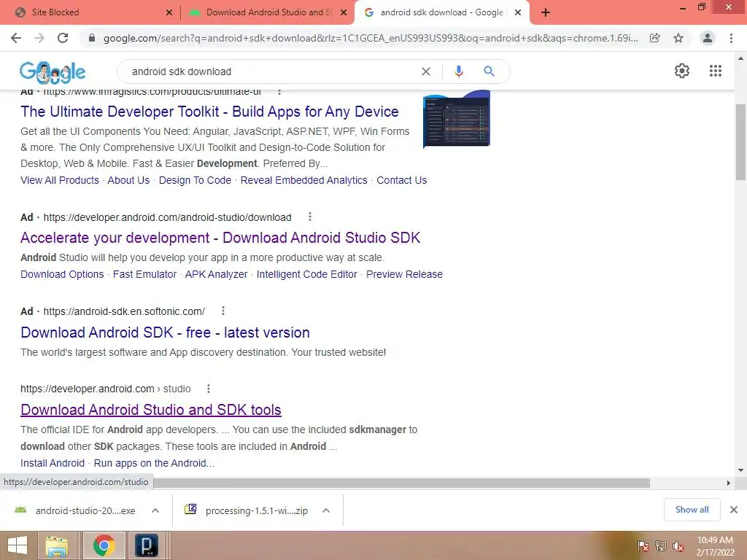Open the Processing app in taskbar

(x=147, y=545)
